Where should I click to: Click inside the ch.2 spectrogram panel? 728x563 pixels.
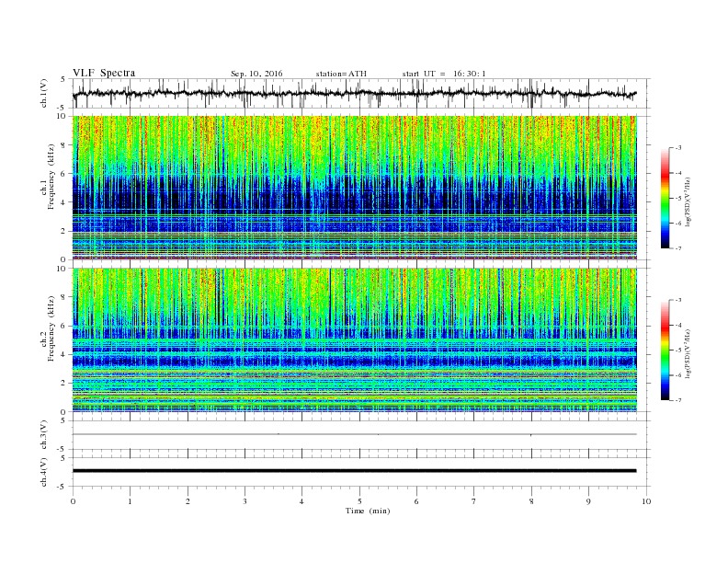point(354,340)
